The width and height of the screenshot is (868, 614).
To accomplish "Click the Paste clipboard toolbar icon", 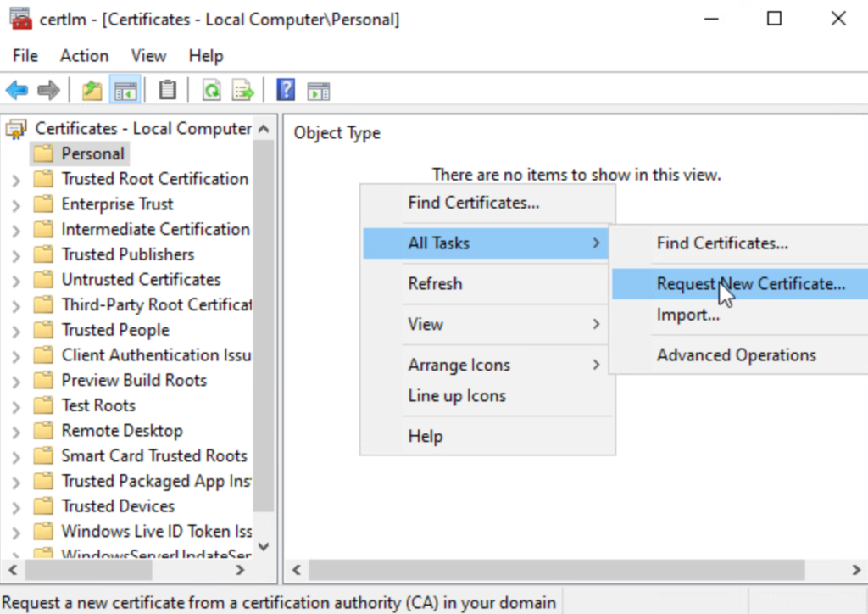I will [168, 90].
